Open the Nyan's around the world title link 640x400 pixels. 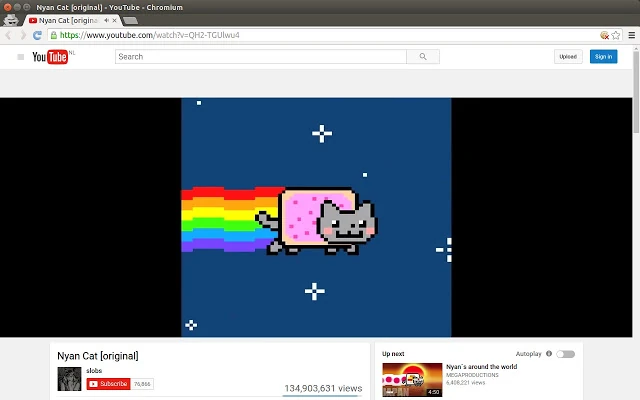click(482, 367)
